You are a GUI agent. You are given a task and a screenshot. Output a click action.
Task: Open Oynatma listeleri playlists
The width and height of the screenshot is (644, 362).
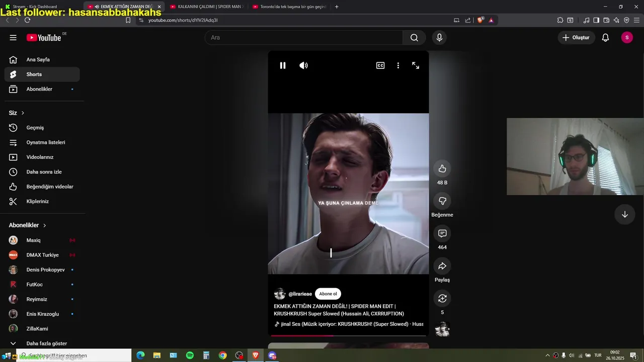pyautogui.click(x=42, y=142)
